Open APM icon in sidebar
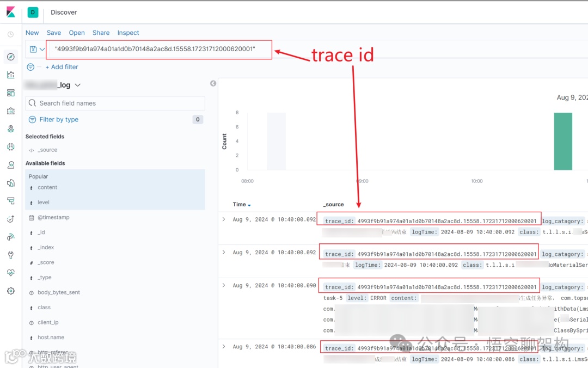 (10, 201)
